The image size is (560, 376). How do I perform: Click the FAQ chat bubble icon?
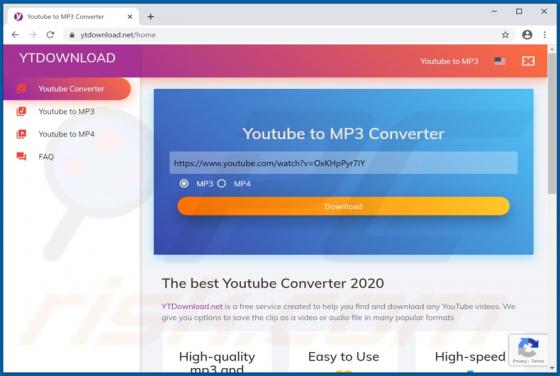tap(21, 156)
